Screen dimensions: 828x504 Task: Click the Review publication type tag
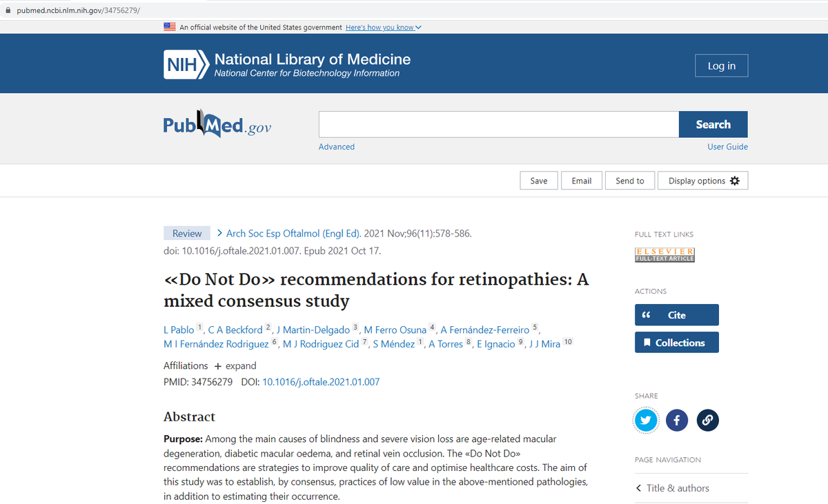187,233
